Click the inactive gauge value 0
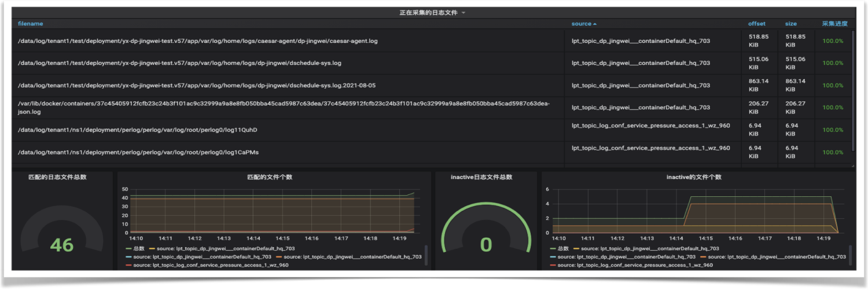 click(486, 245)
